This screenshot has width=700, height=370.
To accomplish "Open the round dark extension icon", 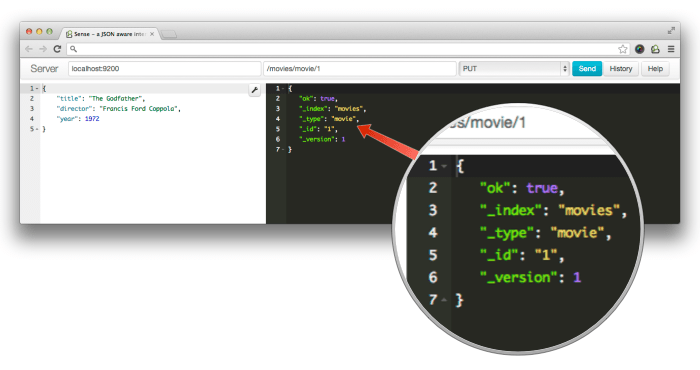I will [640, 49].
